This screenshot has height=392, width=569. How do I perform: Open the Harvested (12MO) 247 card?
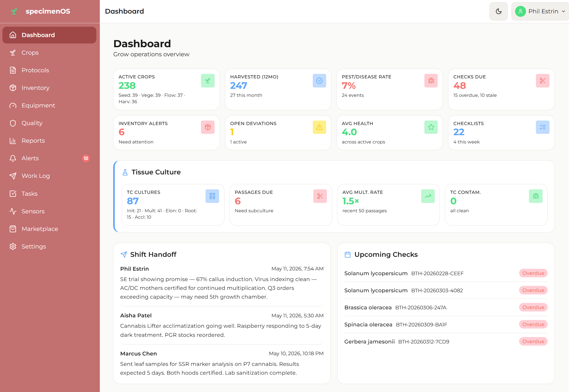(278, 89)
